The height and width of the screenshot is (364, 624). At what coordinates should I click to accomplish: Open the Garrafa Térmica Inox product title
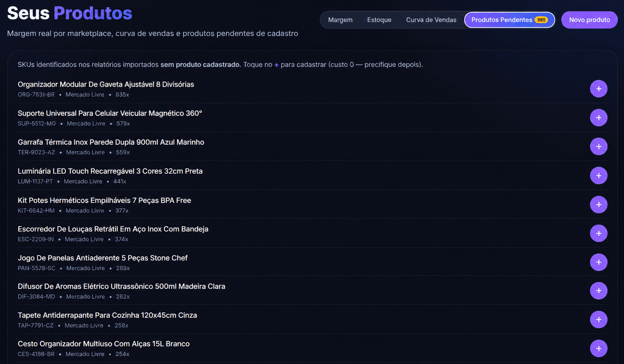[x=111, y=142]
